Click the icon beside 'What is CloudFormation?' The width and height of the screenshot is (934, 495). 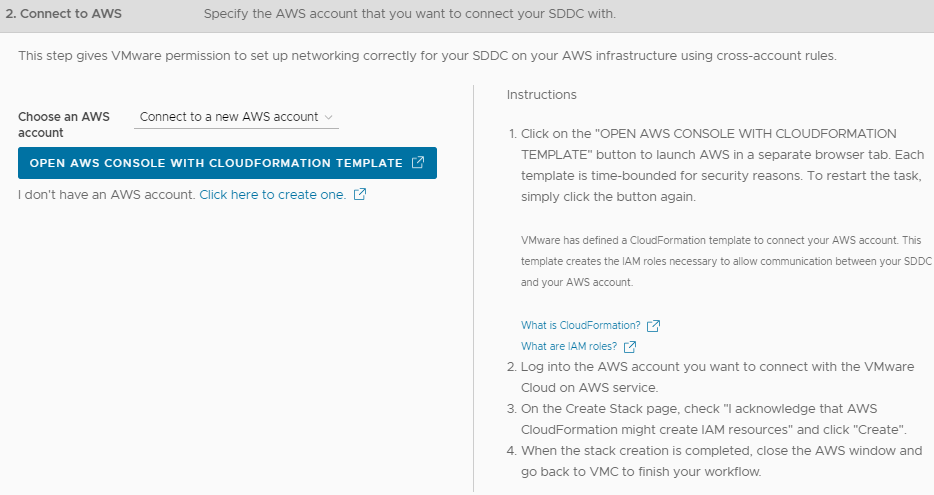pyautogui.click(x=653, y=326)
